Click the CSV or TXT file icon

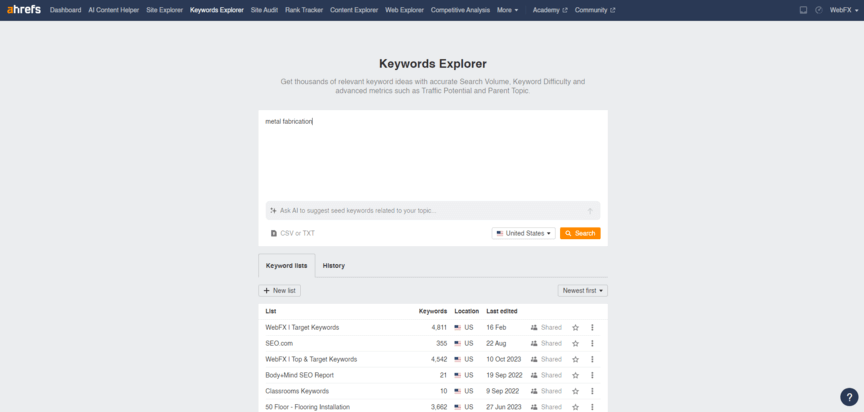point(273,234)
